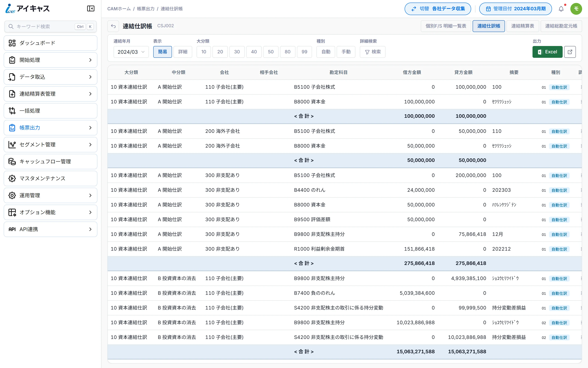
Task: Expand 開始処理 submenu chevron
Action: [90, 60]
